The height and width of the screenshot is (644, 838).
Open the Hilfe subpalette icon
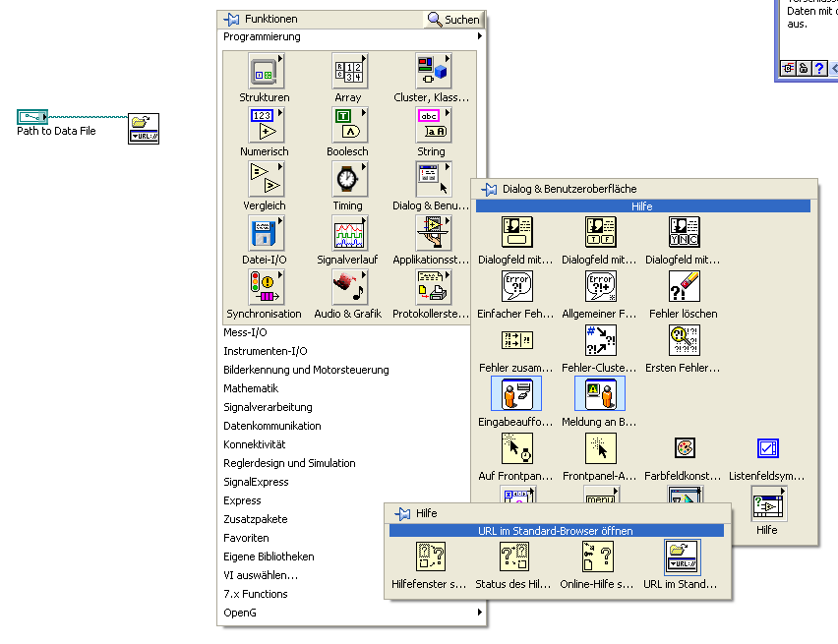click(x=768, y=503)
